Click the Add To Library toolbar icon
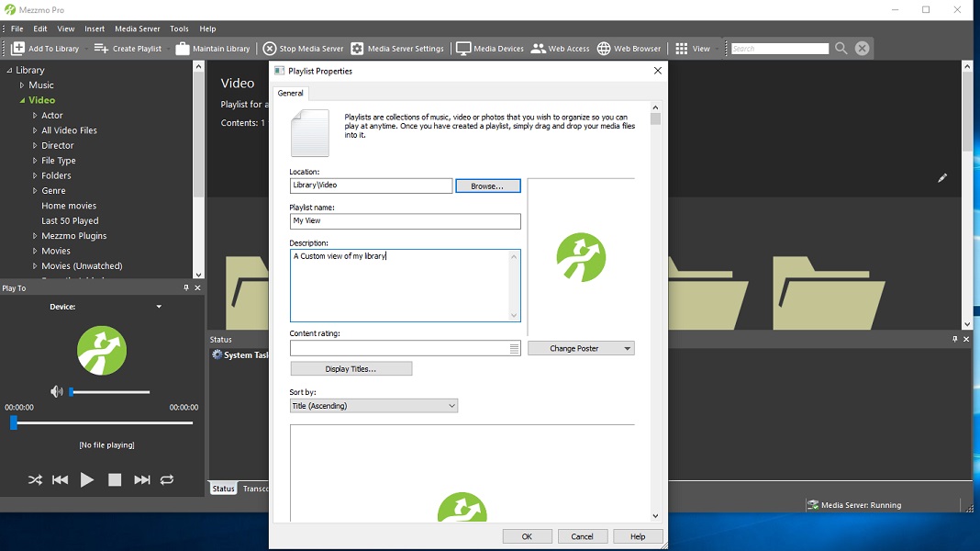Viewport: 980px width, 551px height. 18,48
